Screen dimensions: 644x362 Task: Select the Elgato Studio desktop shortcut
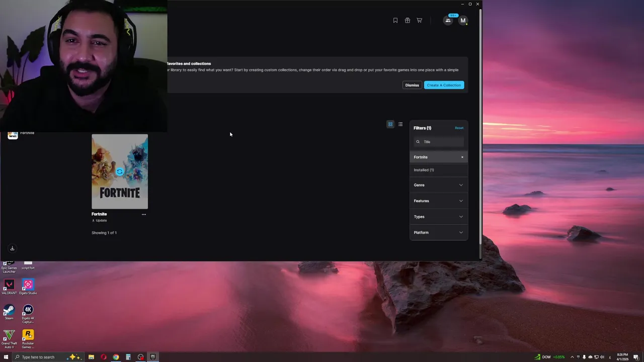coord(28,287)
